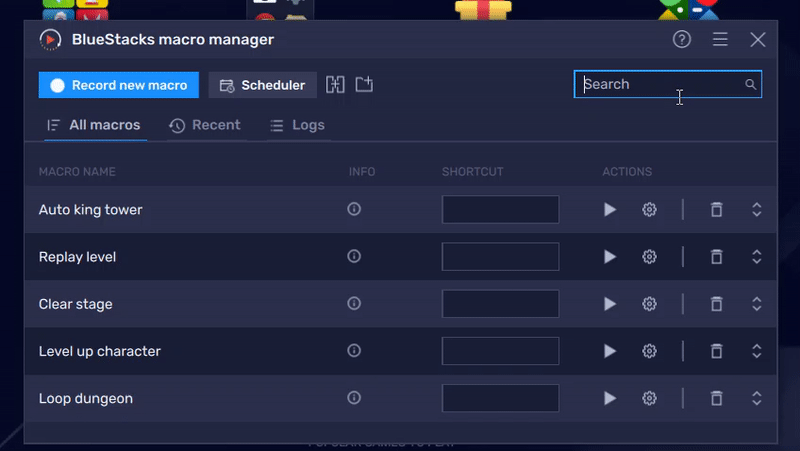Expand reorder arrows for Auto king tower
Screen dimensions: 800x451
tap(757, 210)
